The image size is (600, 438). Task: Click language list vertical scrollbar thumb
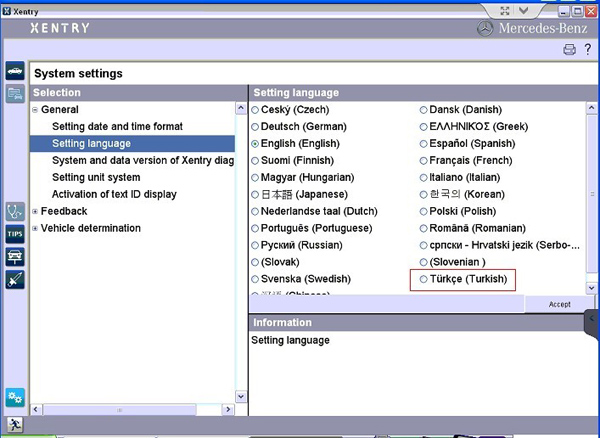point(591,194)
